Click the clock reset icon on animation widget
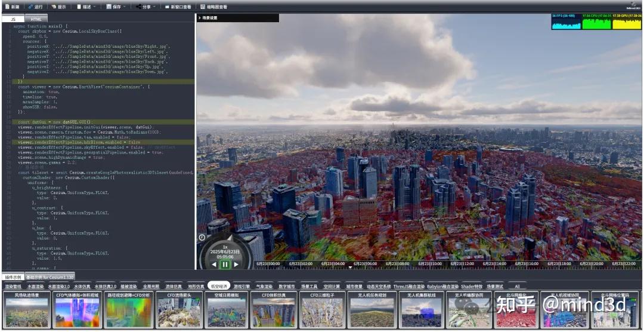Image resolution: width=644 pixels, height=332 pixels. pos(202,237)
